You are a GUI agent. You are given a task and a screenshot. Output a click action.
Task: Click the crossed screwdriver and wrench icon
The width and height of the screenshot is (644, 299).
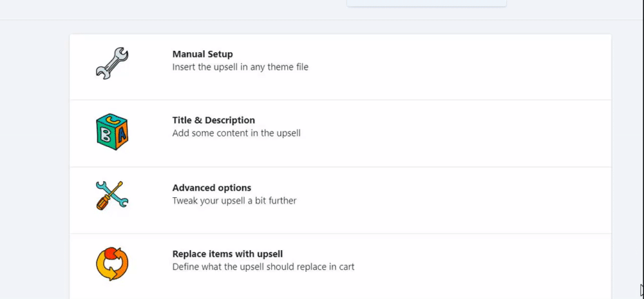tap(111, 195)
